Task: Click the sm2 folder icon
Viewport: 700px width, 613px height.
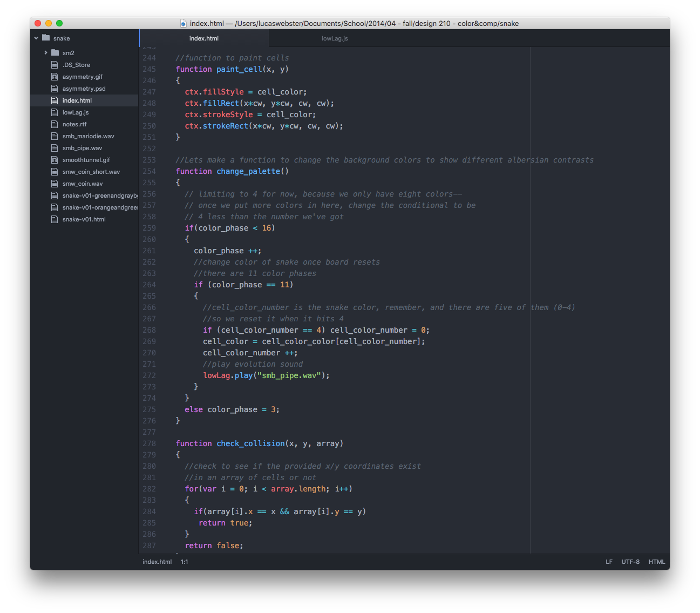Action: tap(55, 53)
